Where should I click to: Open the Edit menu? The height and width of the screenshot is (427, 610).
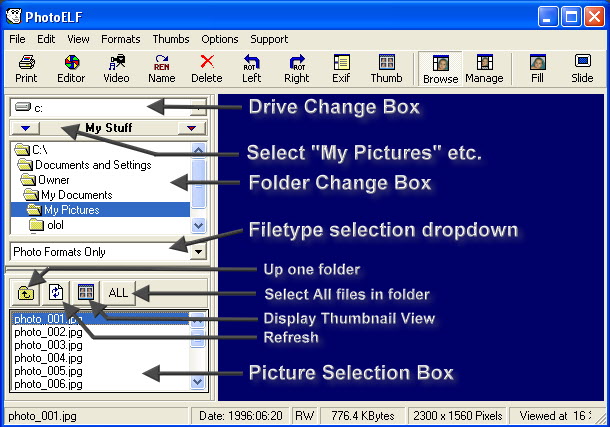tap(46, 39)
